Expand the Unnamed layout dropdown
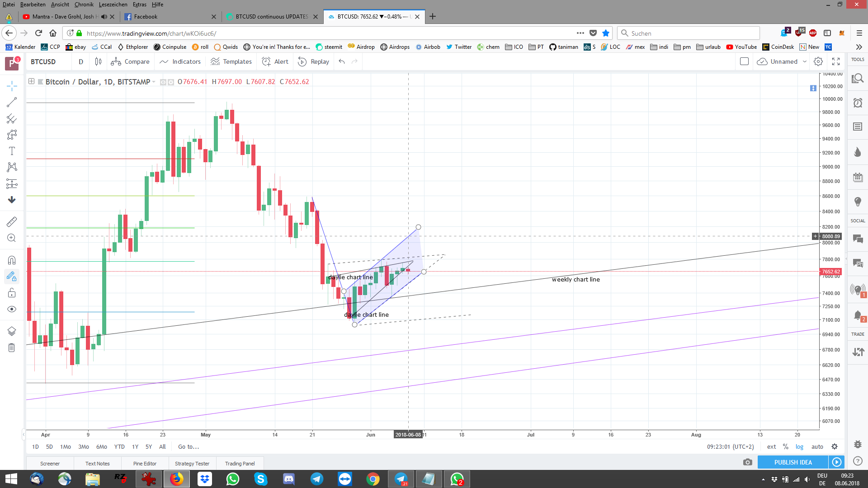 pos(804,61)
